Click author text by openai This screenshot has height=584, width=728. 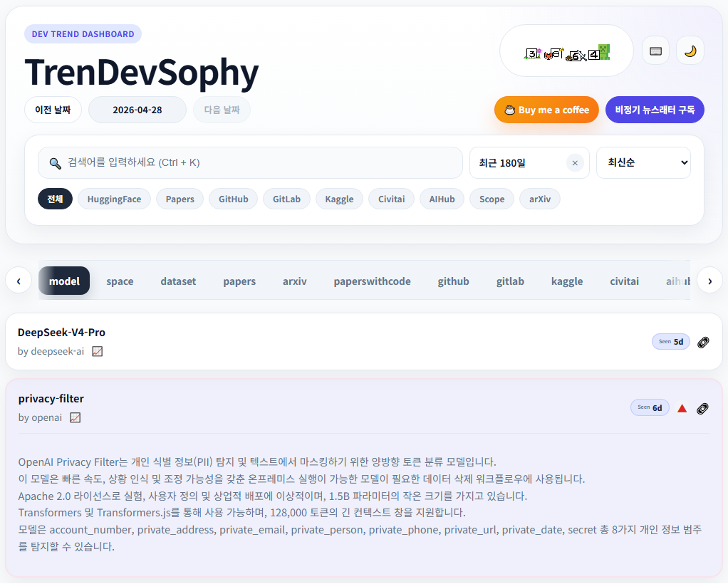coord(40,418)
